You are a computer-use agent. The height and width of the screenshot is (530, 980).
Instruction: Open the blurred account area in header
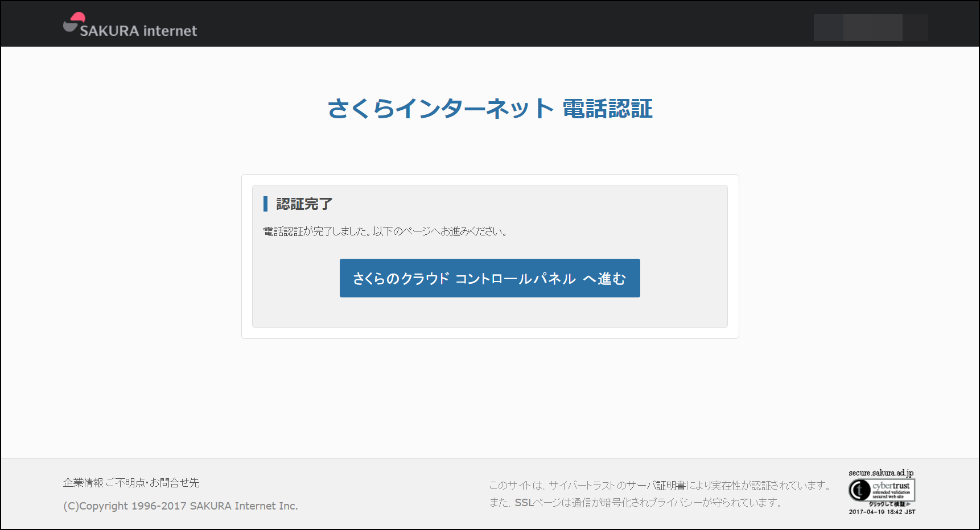pos(870,27)
